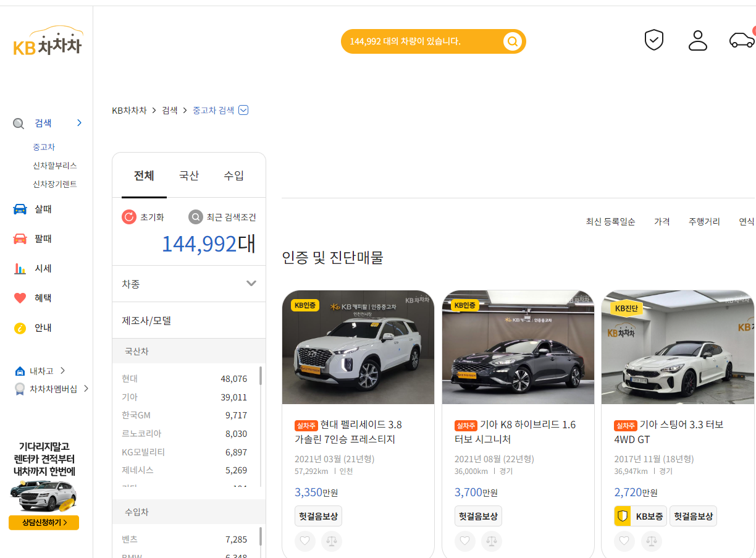Screen dimensions: 756x558
Task: Open the profile account icon at top right
Action: coord(697,40)
